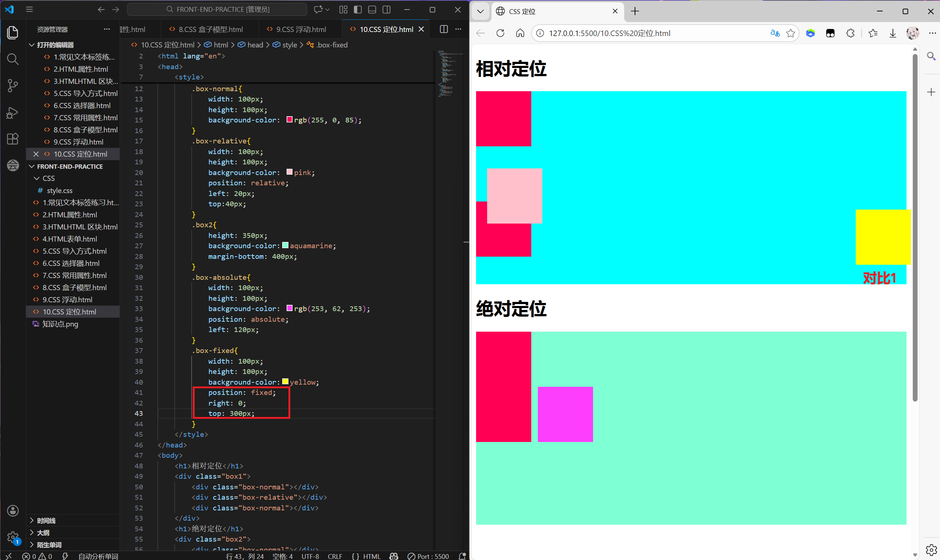This screenshot has height=560, width=940.
Task: Toggle panel layout icon in title bar
Action: click(372, 10)
